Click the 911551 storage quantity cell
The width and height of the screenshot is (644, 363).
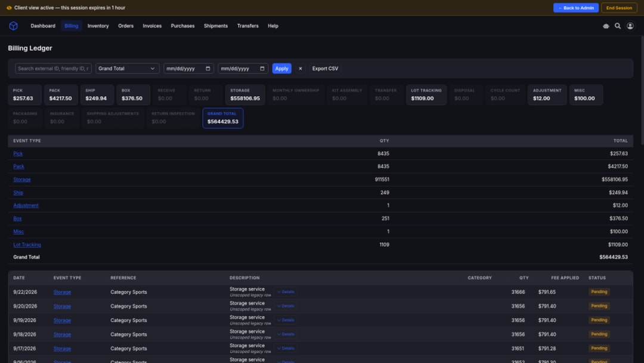pyautogui.click(x=382, y=180)
